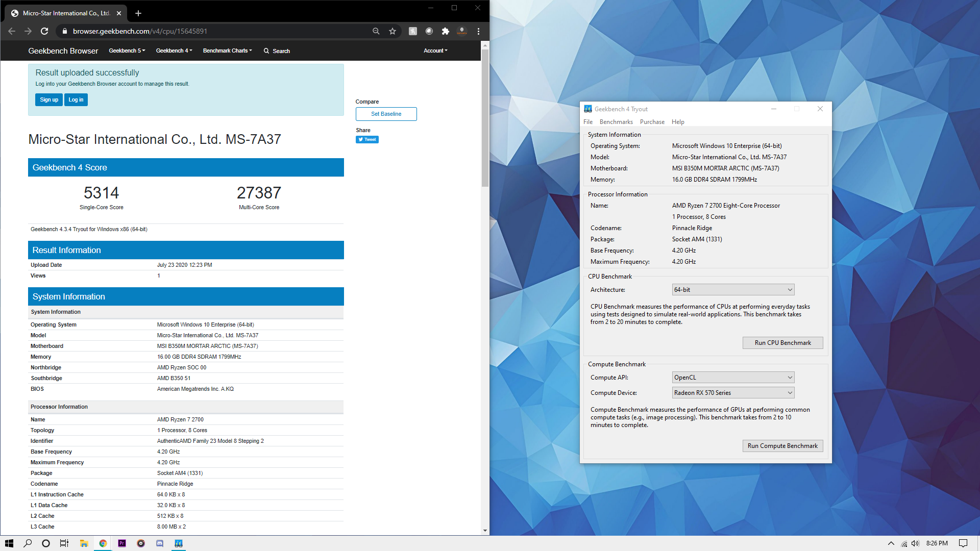
Task: Click the Sign up button
Action: click(49, 100)
